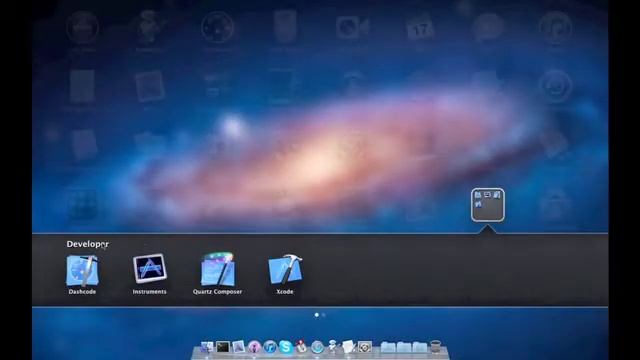Open Xcode from the Developer folder
This screenshot has height=360, width=640.
tap(285, 269)
